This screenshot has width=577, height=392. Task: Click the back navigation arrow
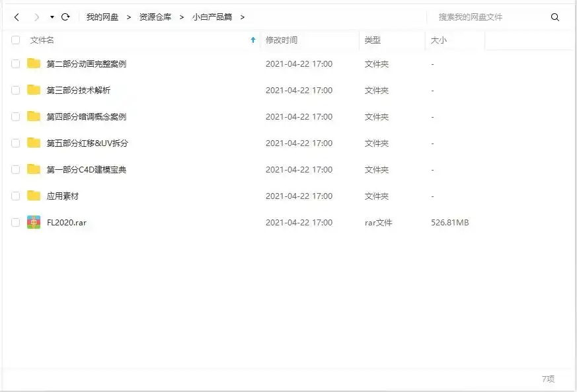click(x=15, y=17)
